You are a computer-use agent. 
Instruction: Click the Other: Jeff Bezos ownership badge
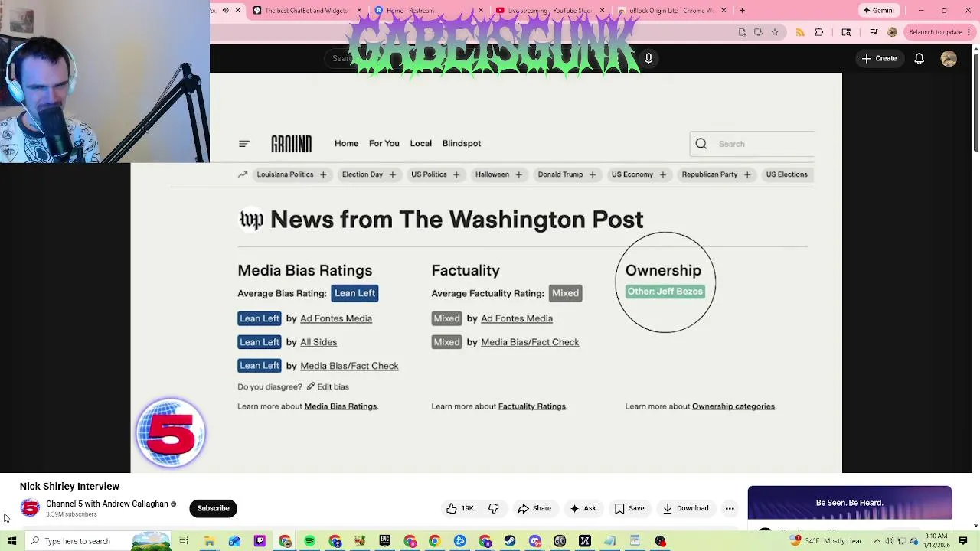click(665, 292)
